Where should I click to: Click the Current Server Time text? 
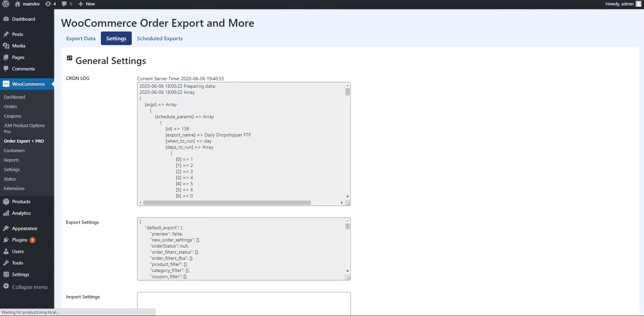coord(180,78)
